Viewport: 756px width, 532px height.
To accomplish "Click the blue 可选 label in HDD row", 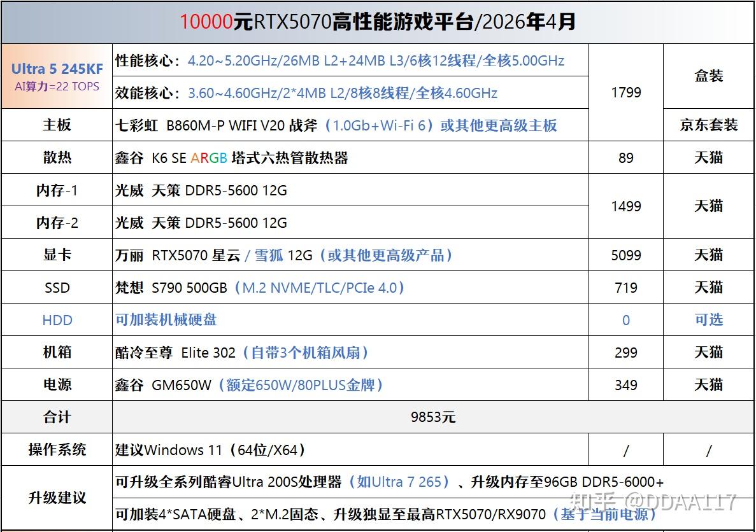I will tap(709, 320).
